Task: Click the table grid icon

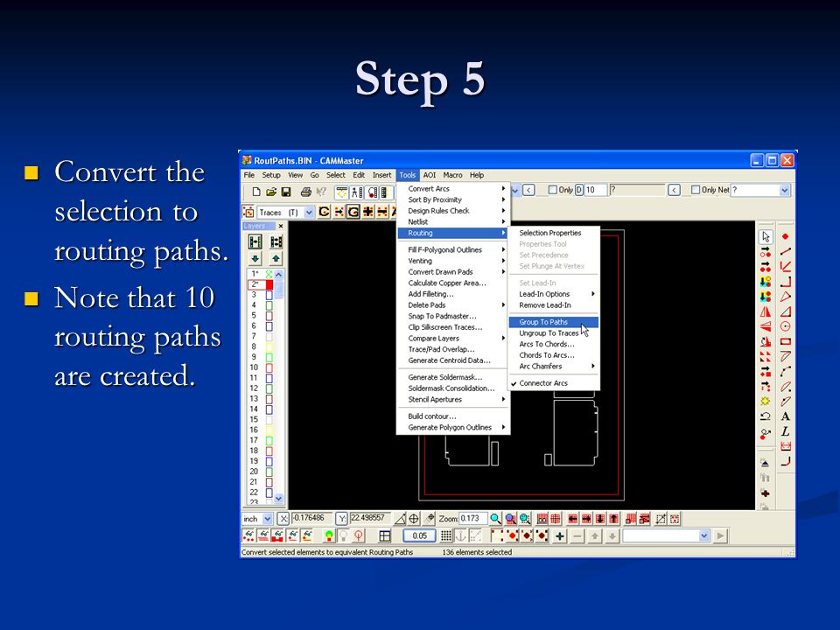Action: pos(385,535)
